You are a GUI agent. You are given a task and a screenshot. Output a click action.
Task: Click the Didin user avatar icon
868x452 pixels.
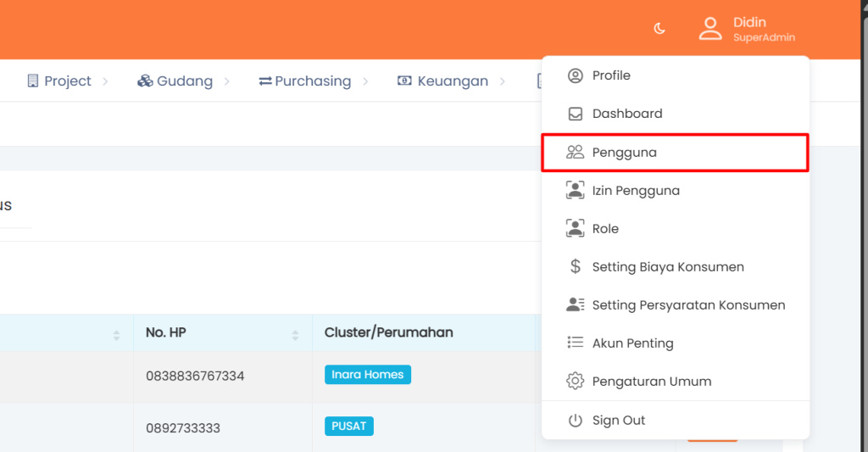709,29
